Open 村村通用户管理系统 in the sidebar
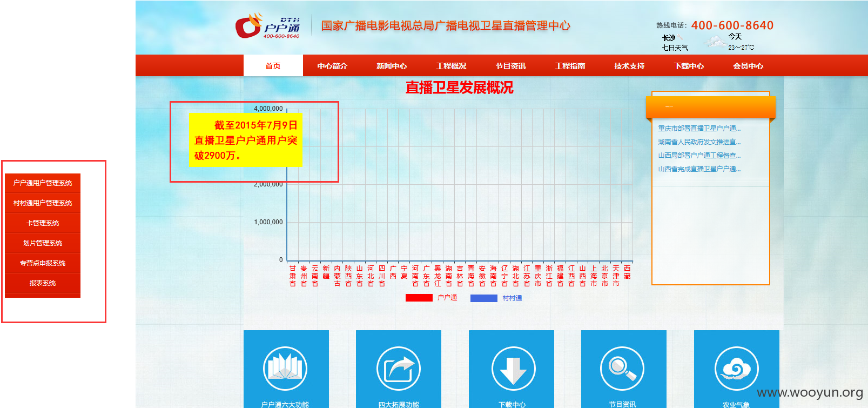Viewport: 868px width, 408px height. tap(43, 203)
